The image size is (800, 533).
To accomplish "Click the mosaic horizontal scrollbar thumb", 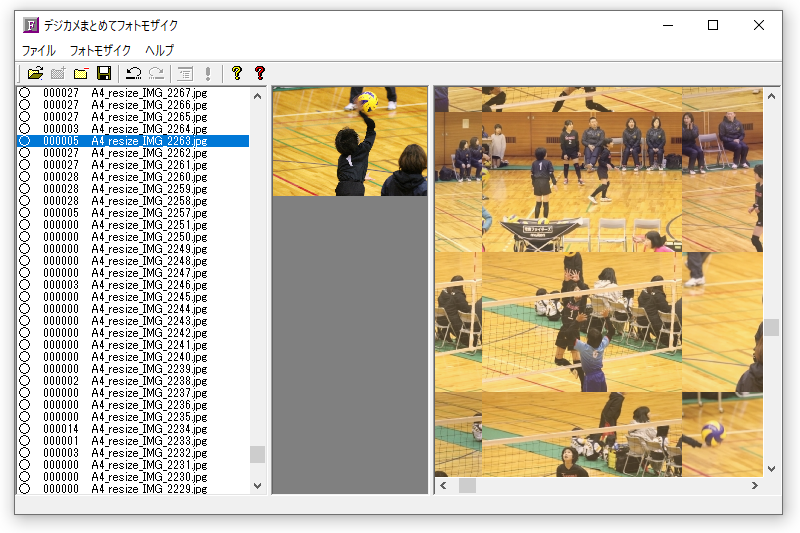I will tap(467, 486).
